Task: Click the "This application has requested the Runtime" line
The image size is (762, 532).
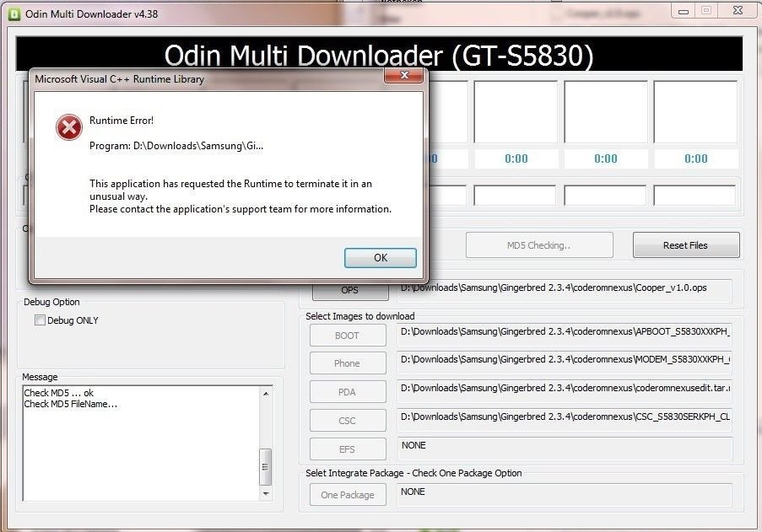Action: 231,184
